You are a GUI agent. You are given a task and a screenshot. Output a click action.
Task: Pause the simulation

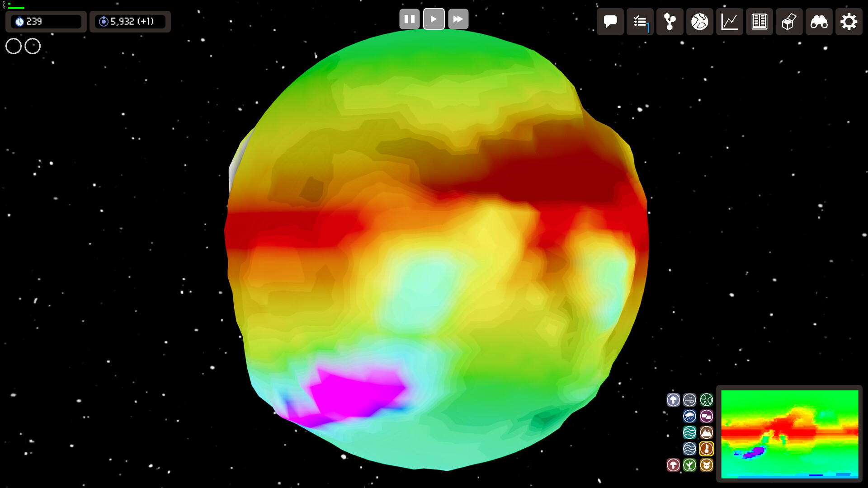click(409, 19)
